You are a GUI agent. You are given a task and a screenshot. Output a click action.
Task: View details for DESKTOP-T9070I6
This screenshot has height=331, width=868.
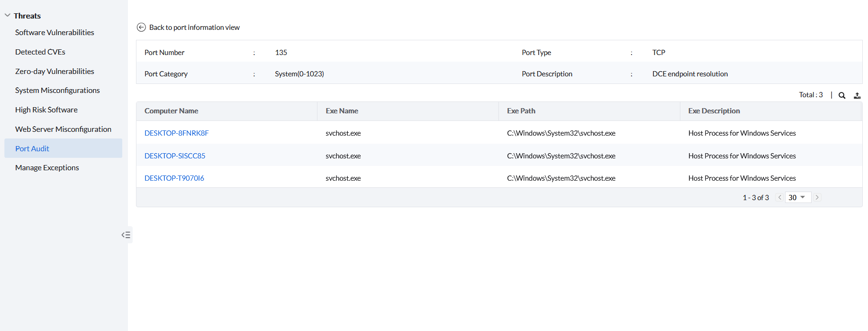pyautogui.click(x=174, y=178)
